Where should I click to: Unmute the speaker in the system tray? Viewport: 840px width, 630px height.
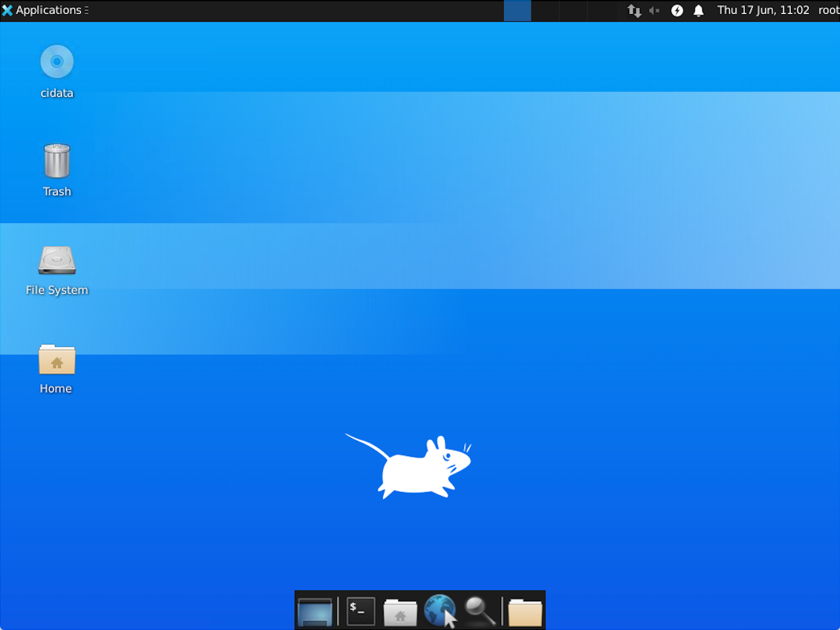pyautogui.click(x=654, y=10)
